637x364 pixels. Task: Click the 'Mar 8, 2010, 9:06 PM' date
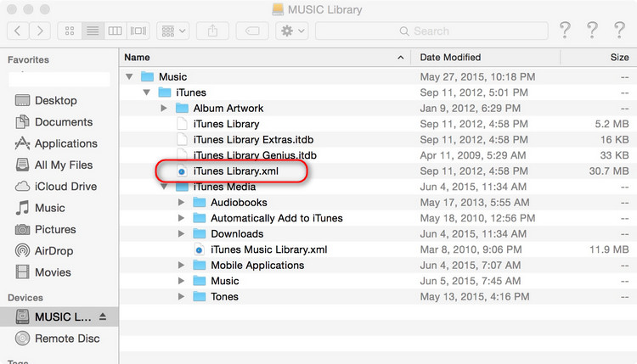pyautogui.click(x=471, y=249)
